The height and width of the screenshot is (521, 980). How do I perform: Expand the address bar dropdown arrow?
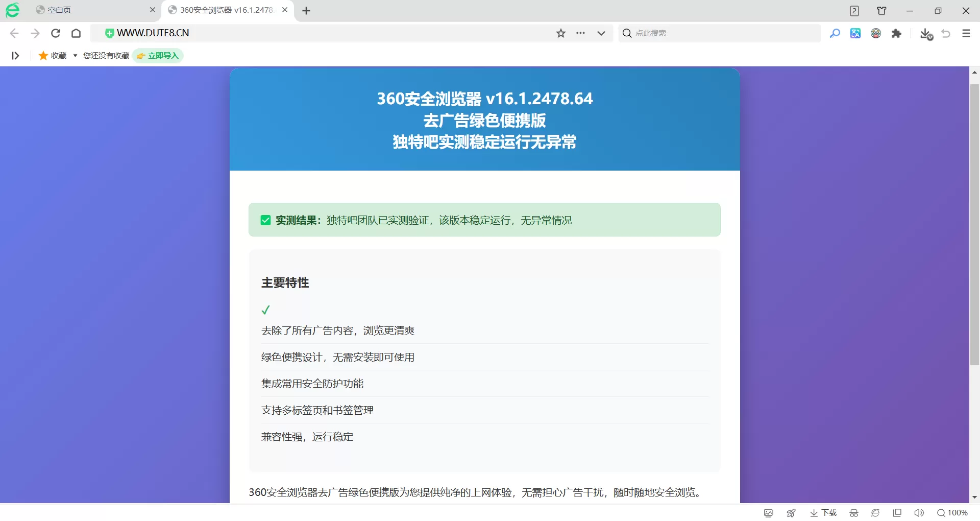pyautogui.click(x=601, y=33)
